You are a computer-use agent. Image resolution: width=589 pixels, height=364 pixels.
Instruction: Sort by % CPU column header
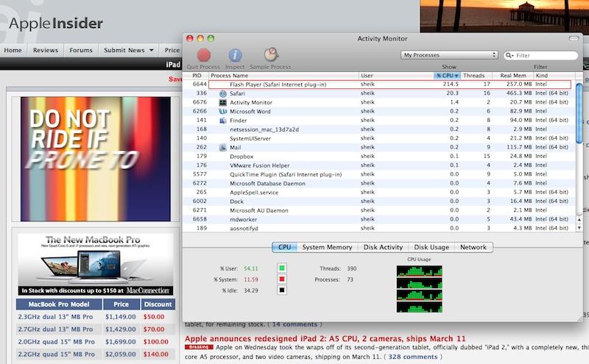point(447,76)
